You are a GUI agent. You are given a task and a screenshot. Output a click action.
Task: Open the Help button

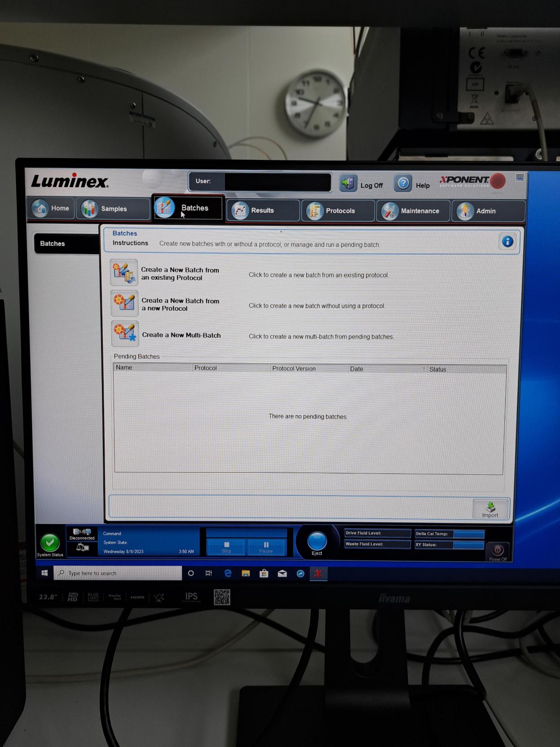pyautogui.click(x=413, y=184)
